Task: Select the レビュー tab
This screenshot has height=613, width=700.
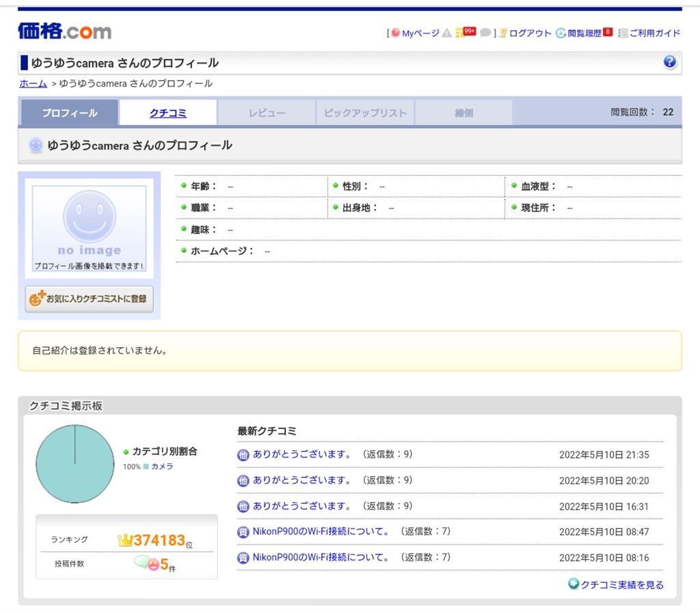Action: [267, 113]
